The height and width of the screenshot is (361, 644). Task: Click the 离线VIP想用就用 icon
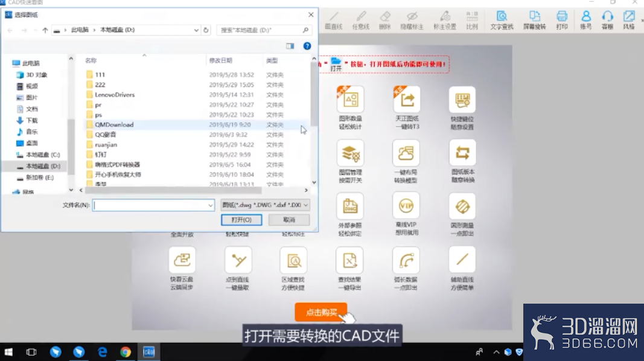coord(406,206)
